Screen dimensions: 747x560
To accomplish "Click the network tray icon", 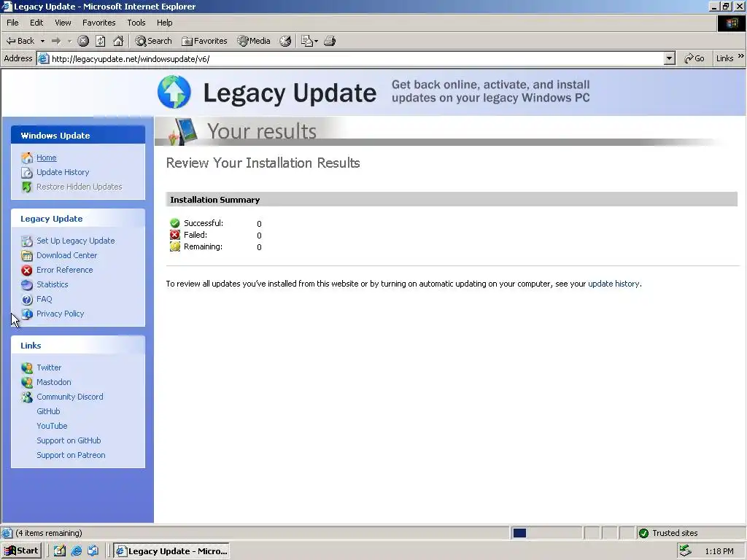I will click(685, 551).
